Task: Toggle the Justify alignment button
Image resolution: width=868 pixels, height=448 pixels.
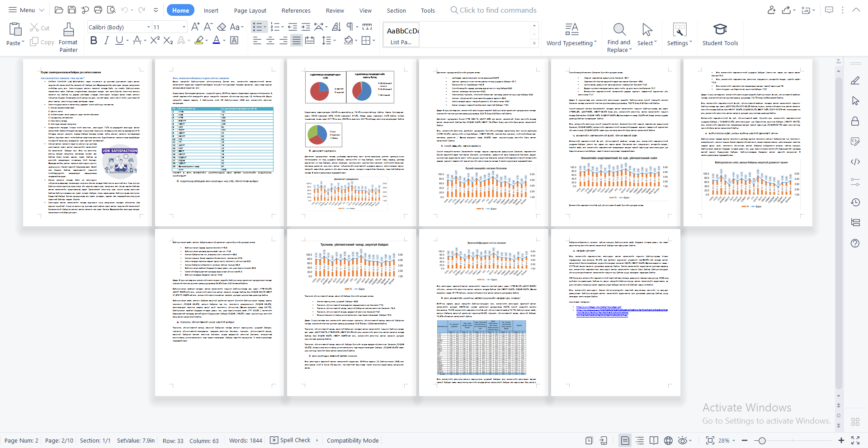Action: pos(296,41)
